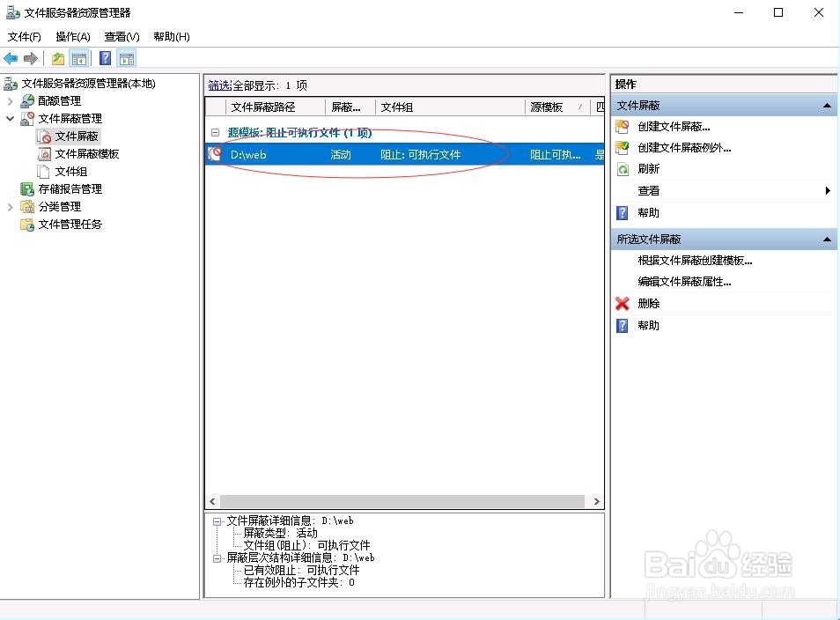
Task: Click the 创建文件屏蔽例外 icon
Action: pos(622,147)
